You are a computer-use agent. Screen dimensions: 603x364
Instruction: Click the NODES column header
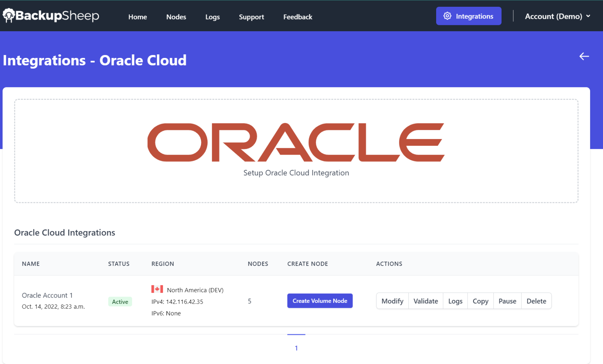[x=258, y=264]
